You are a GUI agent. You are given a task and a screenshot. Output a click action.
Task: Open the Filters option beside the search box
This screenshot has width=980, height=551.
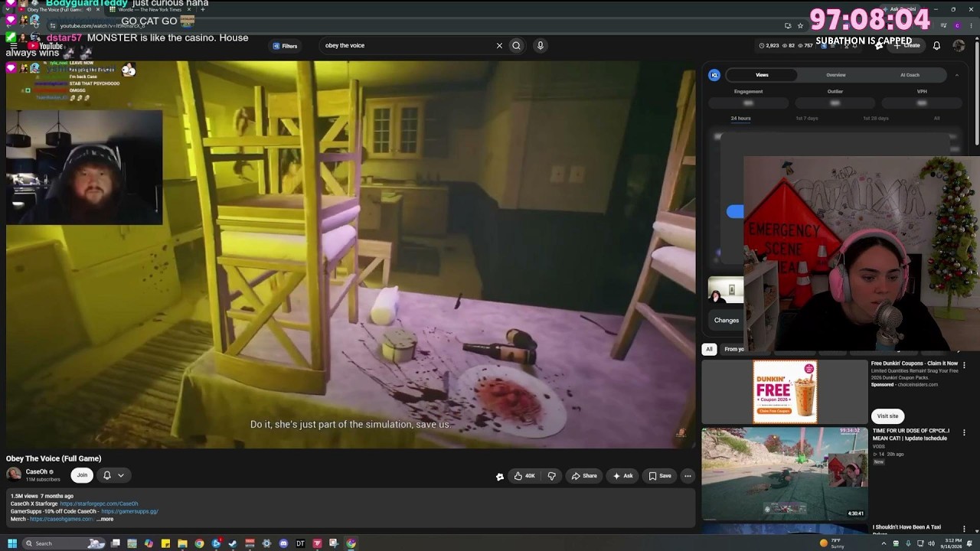tap(285, 46)
